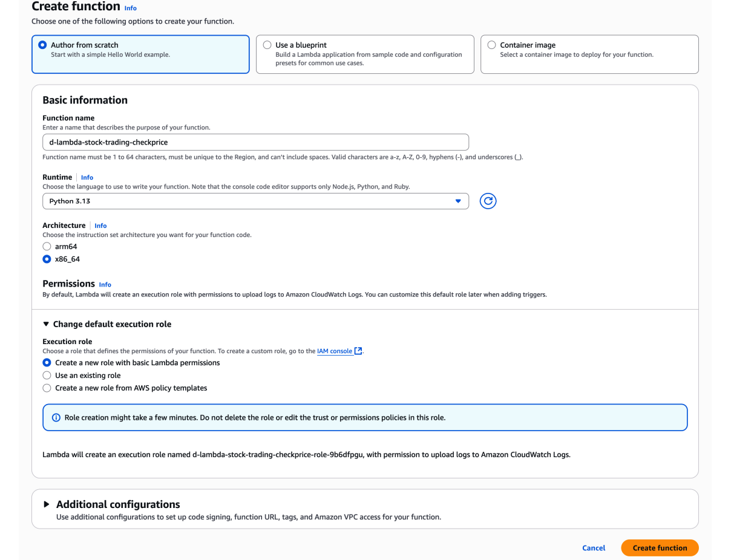Select the Author from scratch option
This screenshot has width=731, height=560.
[x=42, y=45]
